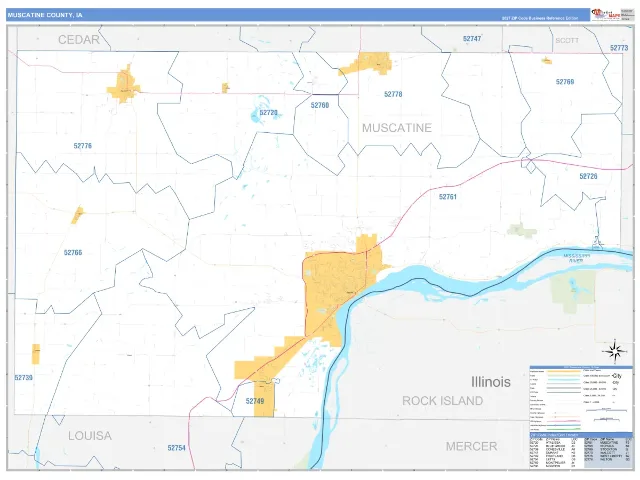
Task: Click the Market Maps logo at the top
Action: (x=606, y=14)
